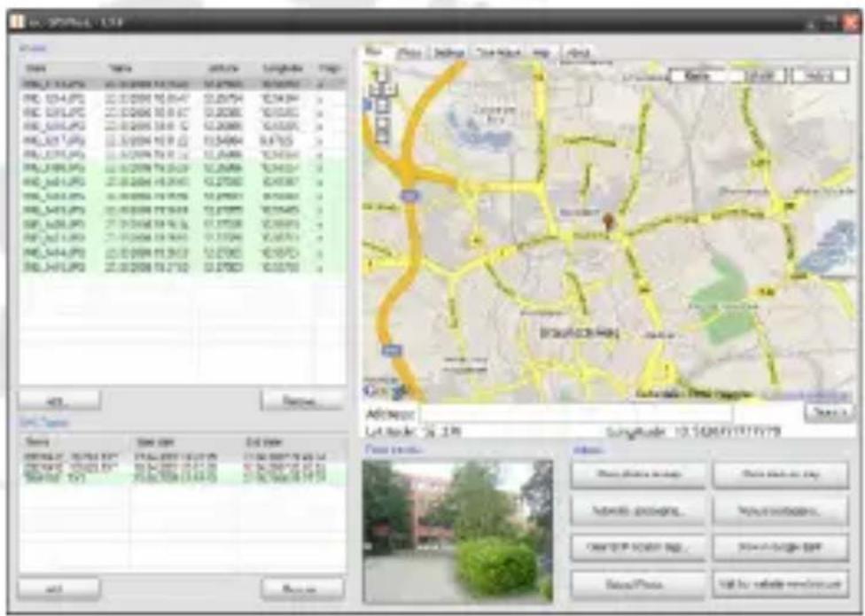
Task: Click the Automatic geocoding button
Action: [x=638, y=511]
